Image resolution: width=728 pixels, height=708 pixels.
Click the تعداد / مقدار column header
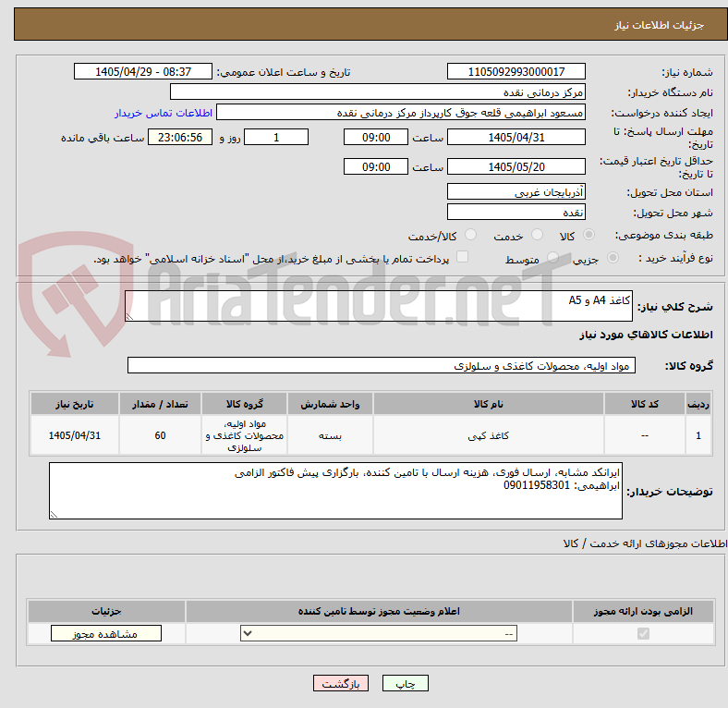160,404
